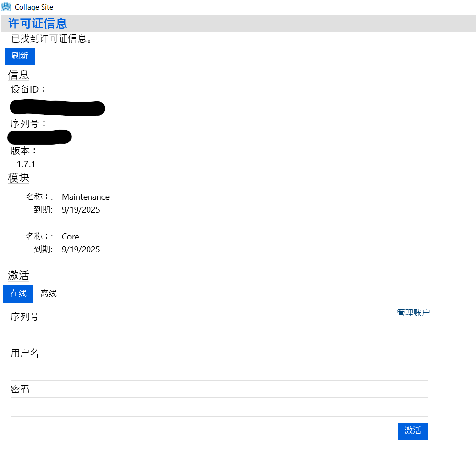Click the Collage Site app icon
This screenshot has height=457, width=476.
(6, 7)
